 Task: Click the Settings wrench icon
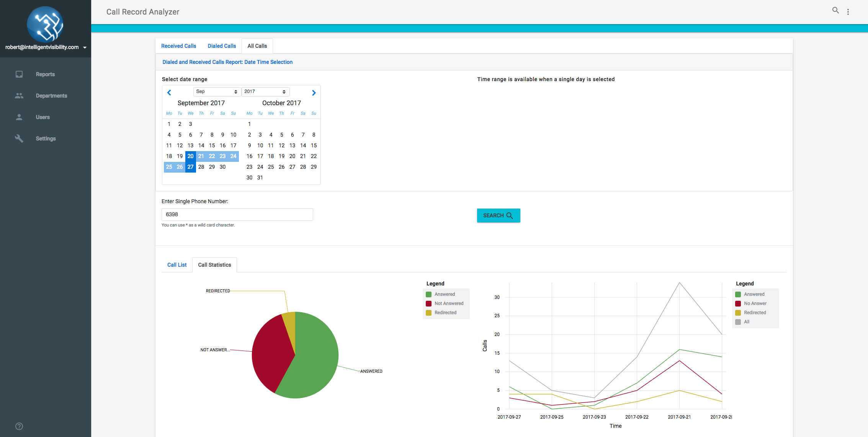(x=19, y=139)
